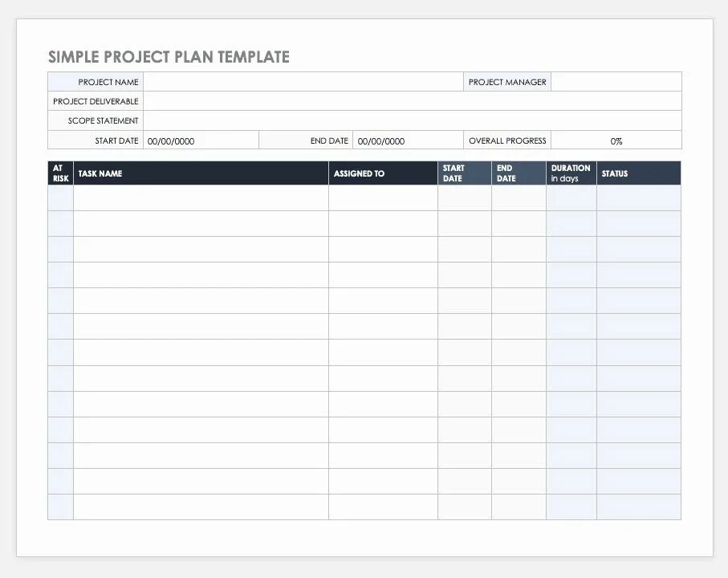The height and width of the screenshot is (578, 728).
Task: Select the first row Assigned To cell
Action: [x=383, y=197]
